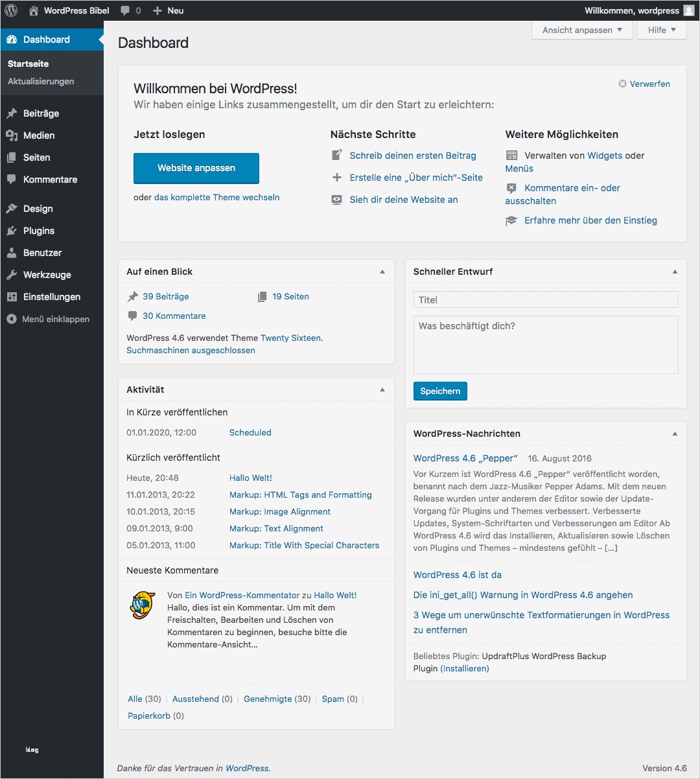Click the Einstellungen sliders icon

[12, 296]
